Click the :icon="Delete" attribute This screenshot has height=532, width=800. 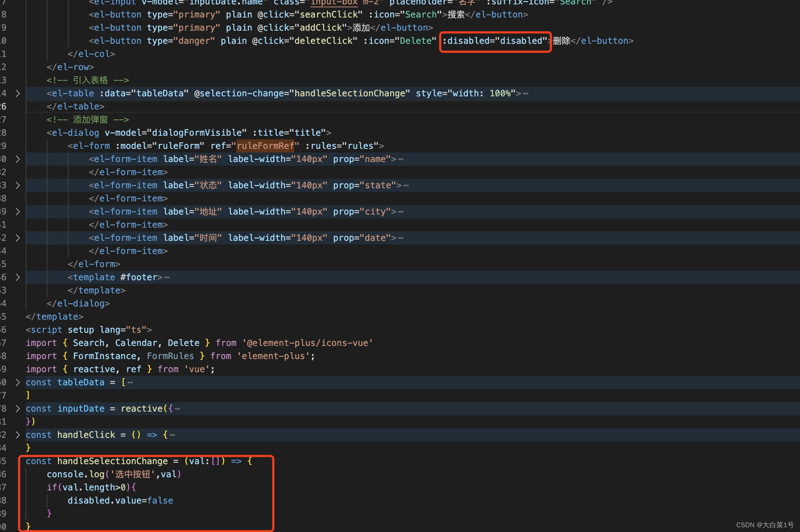point(400,41)
